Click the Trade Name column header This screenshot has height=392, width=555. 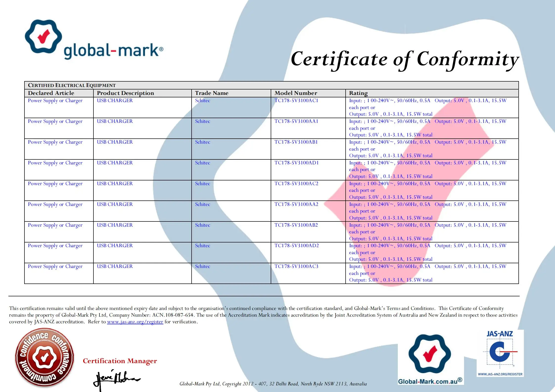[x=212, y=93]
